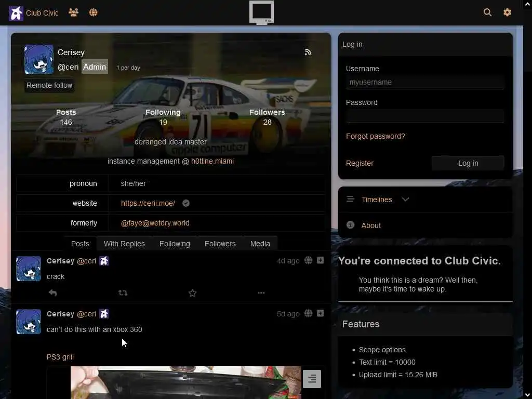Open the Register link
Viewport: 532px width, 399px height.
coord(360,163)
